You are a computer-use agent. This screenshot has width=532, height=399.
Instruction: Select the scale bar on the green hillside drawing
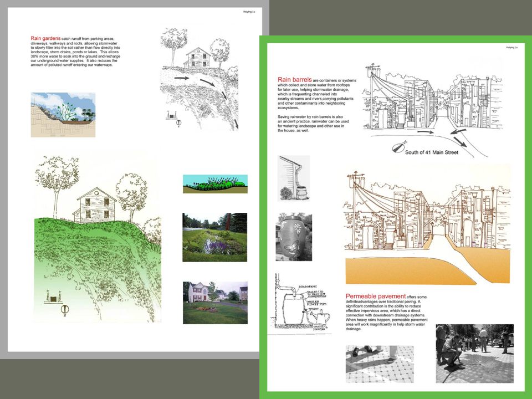click(x=53, y=298)
